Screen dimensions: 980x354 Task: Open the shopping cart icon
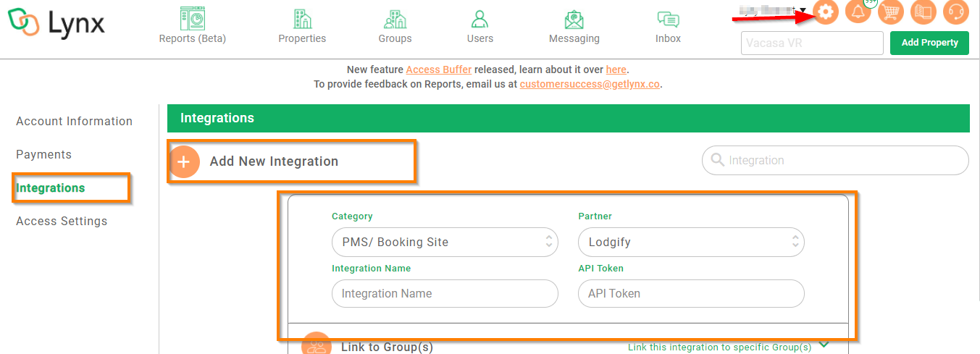click(x=891, y=12)
